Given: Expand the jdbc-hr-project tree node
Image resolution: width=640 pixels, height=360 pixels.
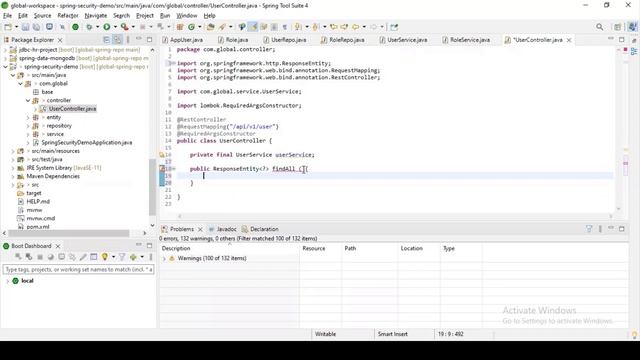Looking at the screenshot, I should click(x=5, y=50).
